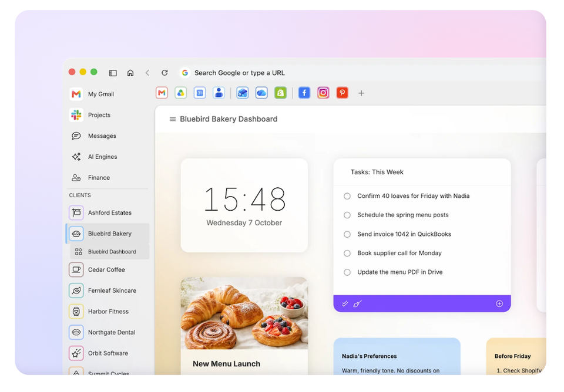
Task: Open the Shopify app icon
Action: (281, 93)
